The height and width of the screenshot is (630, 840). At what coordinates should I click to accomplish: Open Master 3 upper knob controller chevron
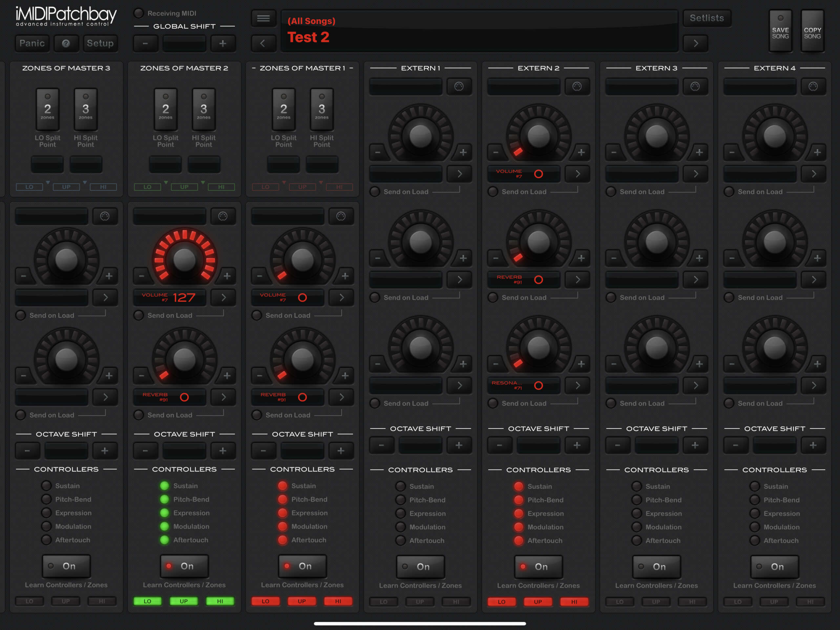105,297
